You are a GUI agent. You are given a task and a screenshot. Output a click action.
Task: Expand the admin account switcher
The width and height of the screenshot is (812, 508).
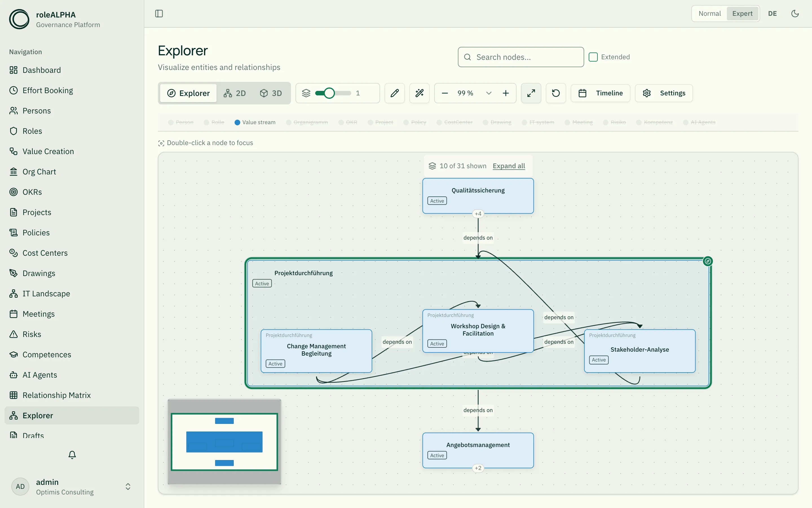pyautogui.click(x=128, y=487)
